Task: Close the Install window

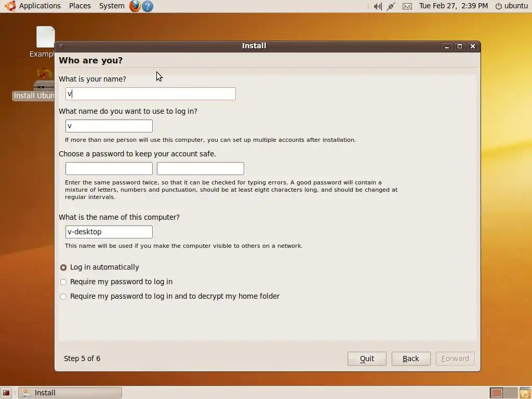Action: tap(473, 46)
